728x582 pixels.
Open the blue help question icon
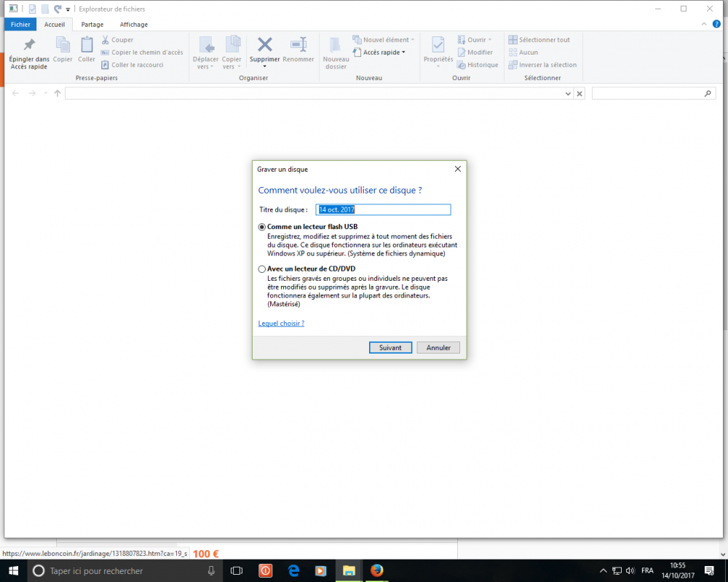[716, 24]
